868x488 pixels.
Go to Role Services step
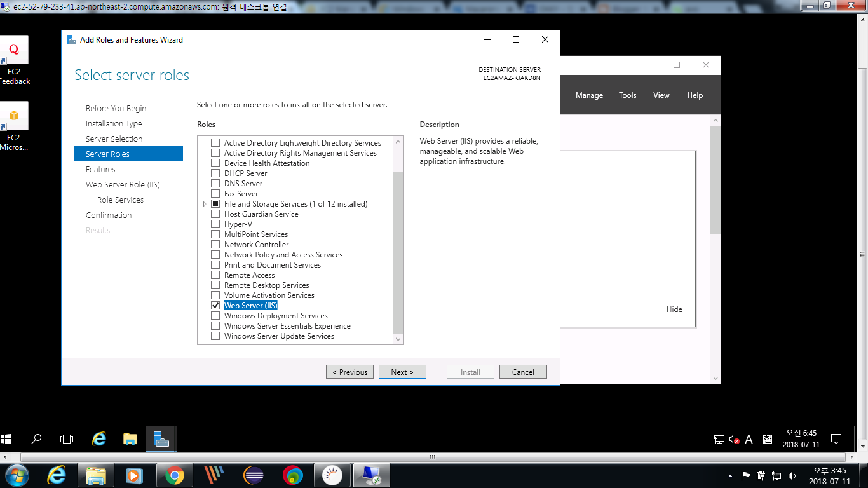point(120,200)
